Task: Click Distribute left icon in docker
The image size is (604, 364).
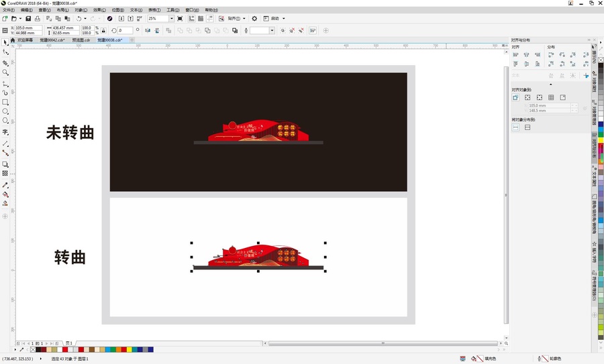Action: (551, 55)
